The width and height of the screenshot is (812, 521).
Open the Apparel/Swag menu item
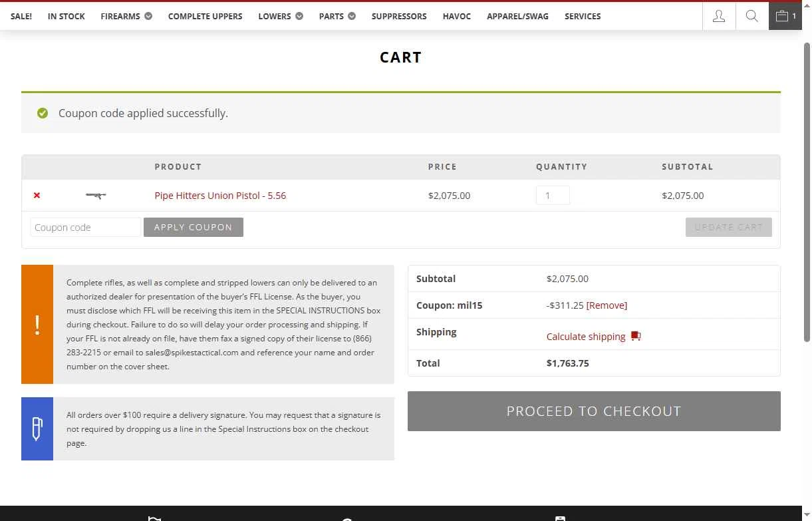(517, 16)
